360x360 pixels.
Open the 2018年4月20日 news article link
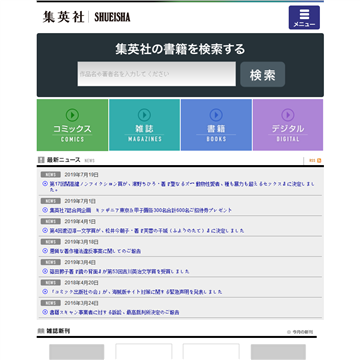pyautogui.click(x=136, y=292)
